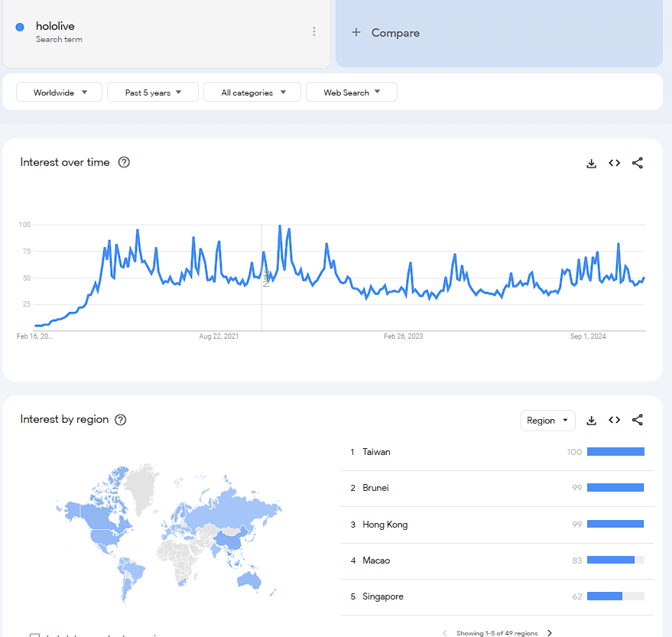Screen dimensions: 672x637
Task: Download Interest over time CSV
Action: 592,164
